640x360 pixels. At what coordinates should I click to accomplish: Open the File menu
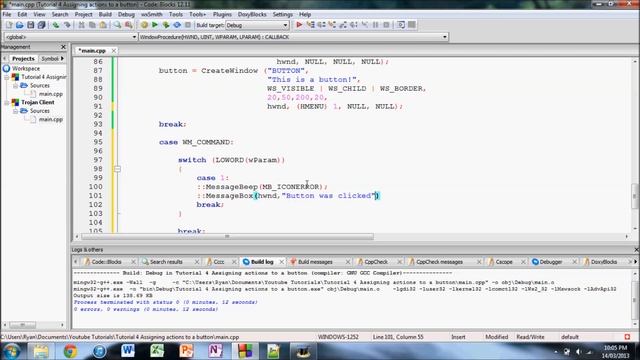tap(7, 14)
